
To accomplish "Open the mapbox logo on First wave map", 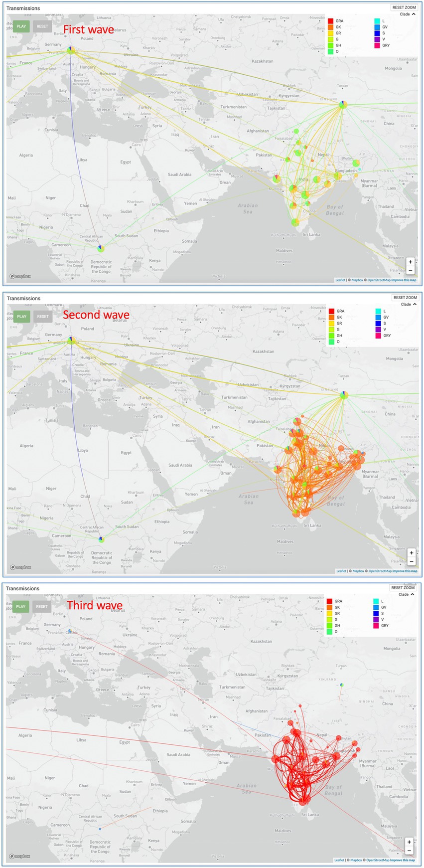I will pos(20,276).
